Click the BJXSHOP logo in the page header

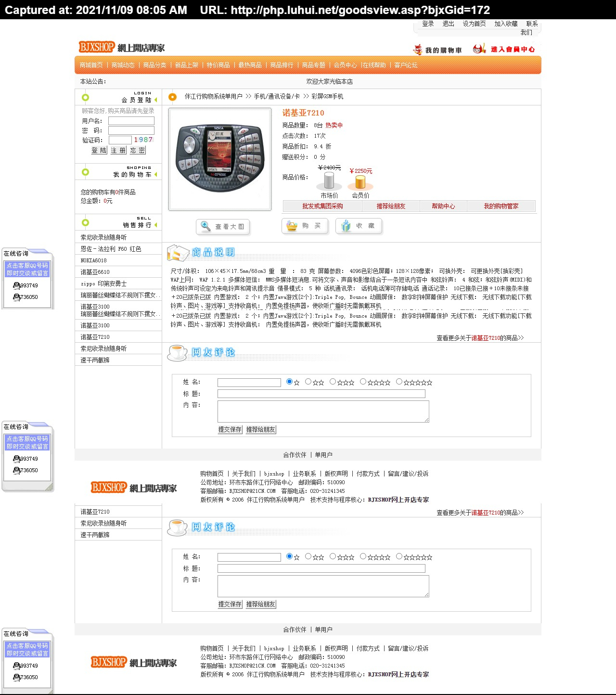click(x=122, y=47)
